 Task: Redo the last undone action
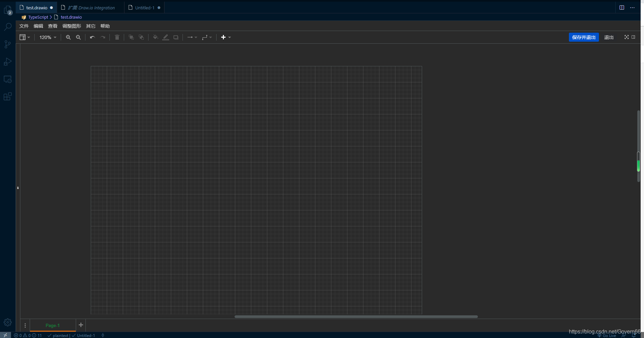pos(103,37)
